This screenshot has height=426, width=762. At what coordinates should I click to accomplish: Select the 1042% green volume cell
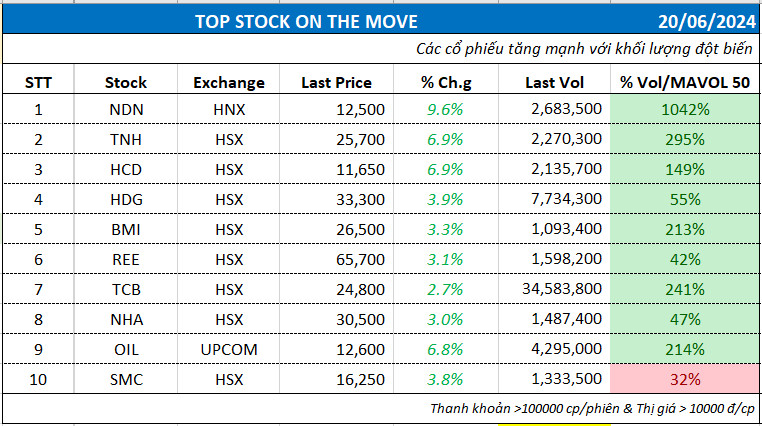pos(685,110)
